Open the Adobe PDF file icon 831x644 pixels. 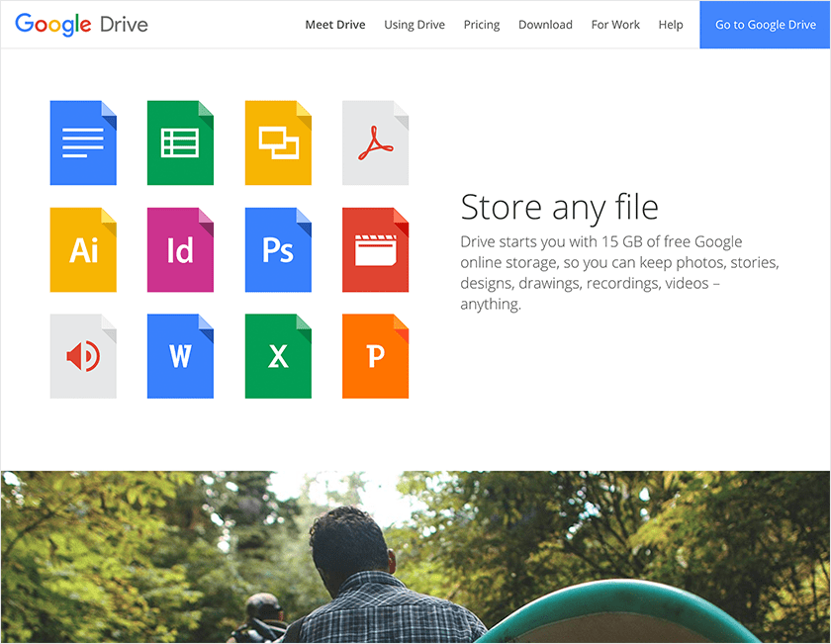coord(375,142)
